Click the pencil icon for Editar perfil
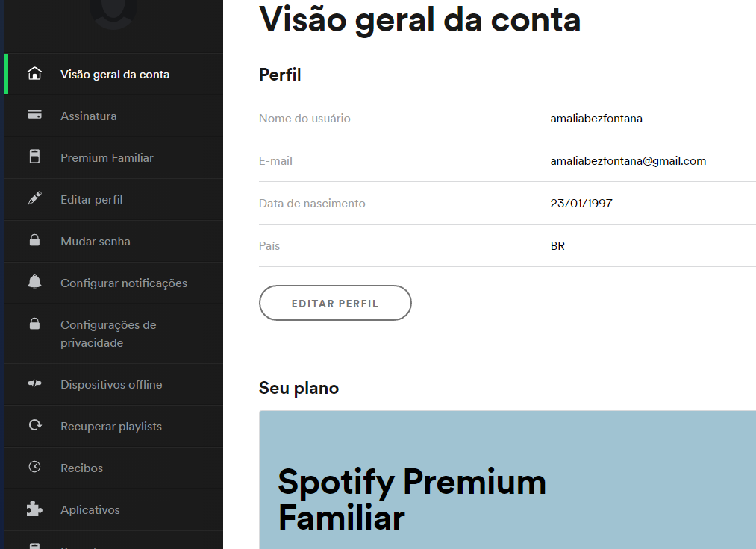756x549 pixels. (35, 198)
